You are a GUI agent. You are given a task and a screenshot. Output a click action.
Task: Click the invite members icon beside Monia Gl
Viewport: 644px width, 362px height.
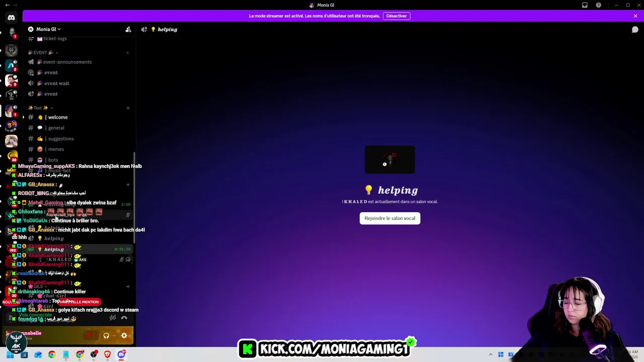[x=128, y=29]
